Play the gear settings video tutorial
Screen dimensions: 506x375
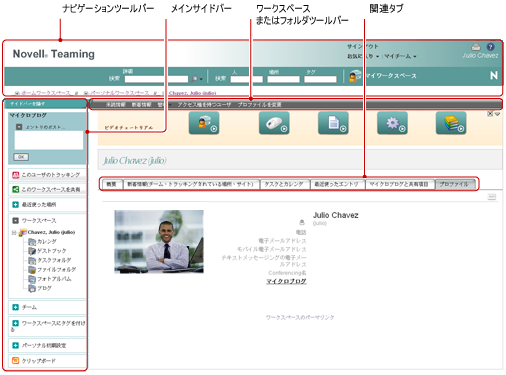pos(392,123)
